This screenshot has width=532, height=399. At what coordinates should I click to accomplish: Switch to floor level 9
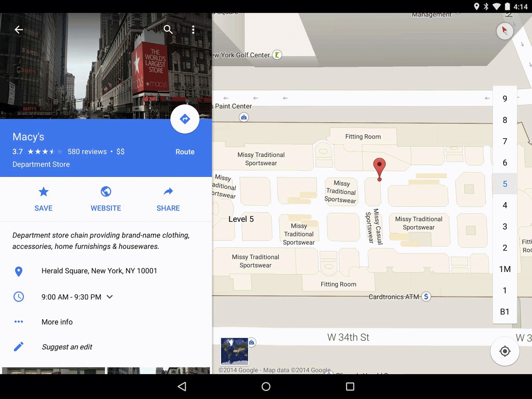[505, 99]
